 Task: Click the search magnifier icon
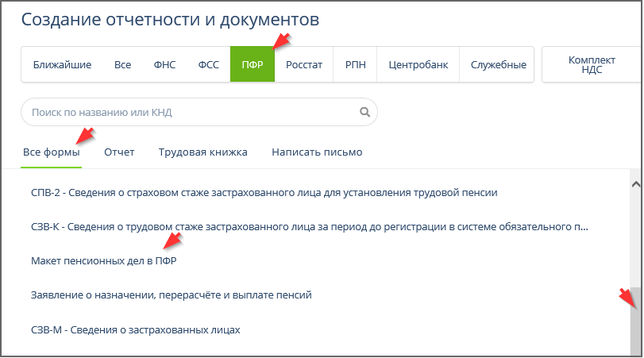[365, 113]
